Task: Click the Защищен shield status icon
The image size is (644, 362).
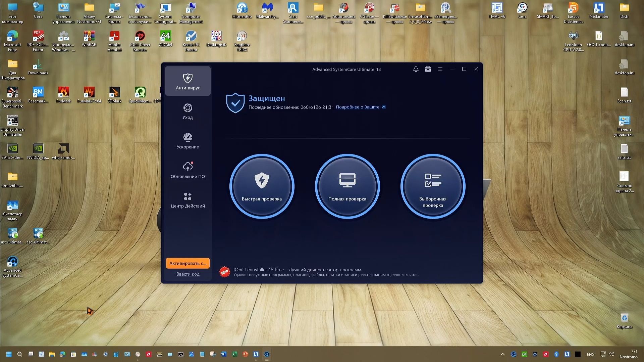Action: pyautogui.click(x=235, y=103)
